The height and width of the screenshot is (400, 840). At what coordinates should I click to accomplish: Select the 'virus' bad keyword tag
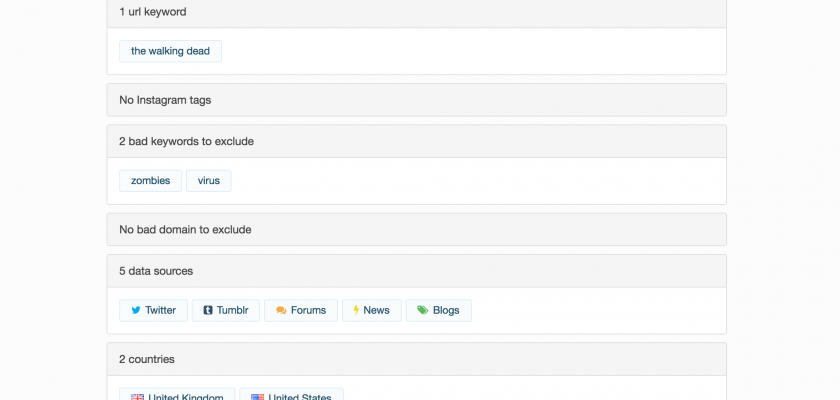[x=208, y=181]
